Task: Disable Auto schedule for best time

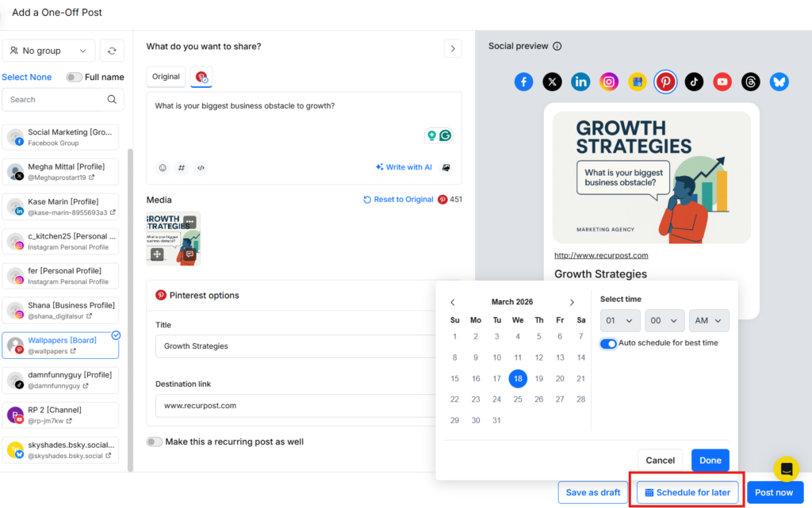Action: (608, 343)
